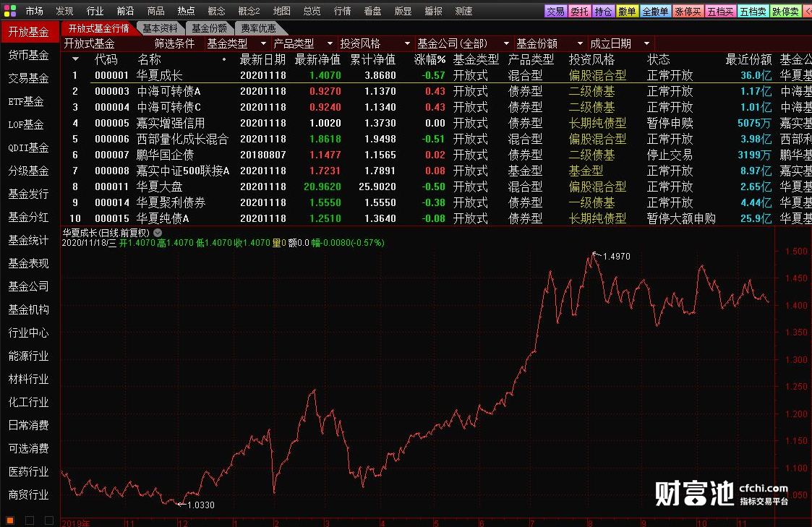
Task: Click the blue 全撤单 button
Action: pyautogui.click(x=655, y=11)
